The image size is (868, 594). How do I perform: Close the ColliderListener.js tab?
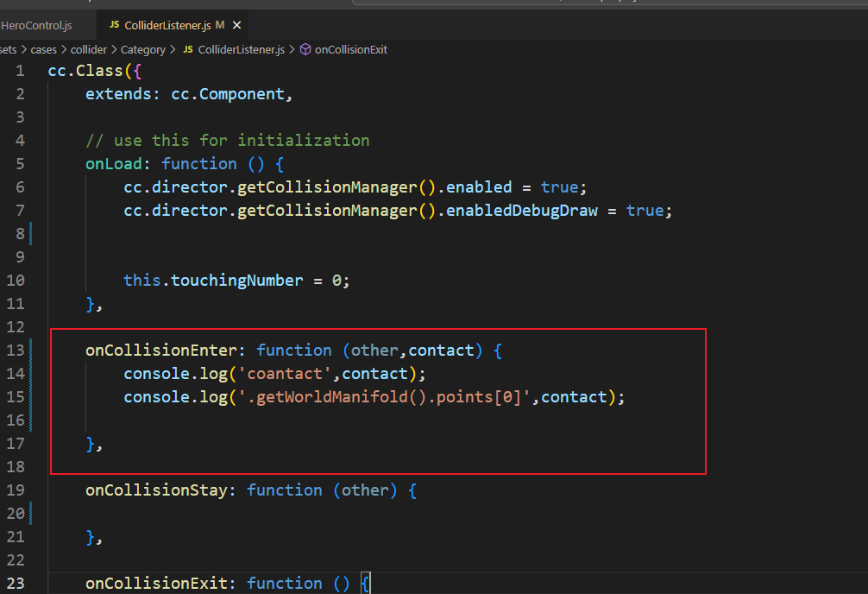tap(237, 26)
